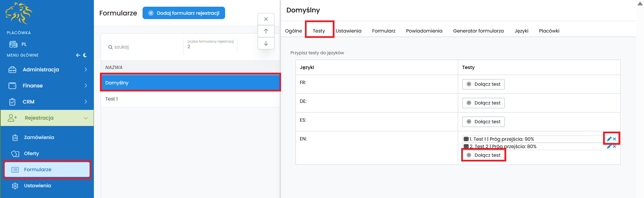Open Zamówienia in the sidebar

coord(39,137)
